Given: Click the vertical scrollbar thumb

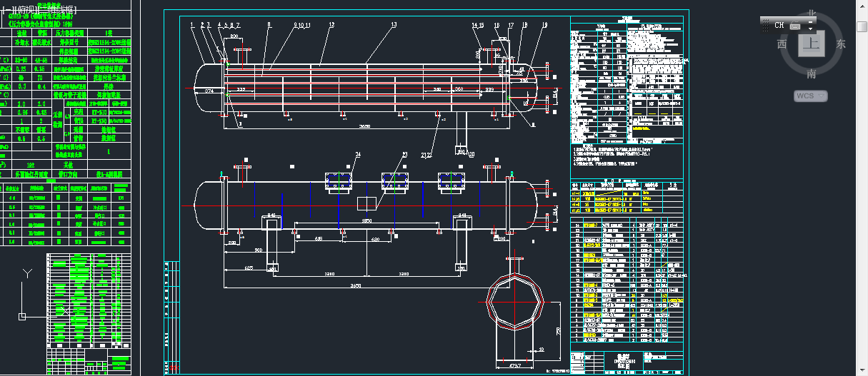Looking at the screenshot, I should 862,26.
